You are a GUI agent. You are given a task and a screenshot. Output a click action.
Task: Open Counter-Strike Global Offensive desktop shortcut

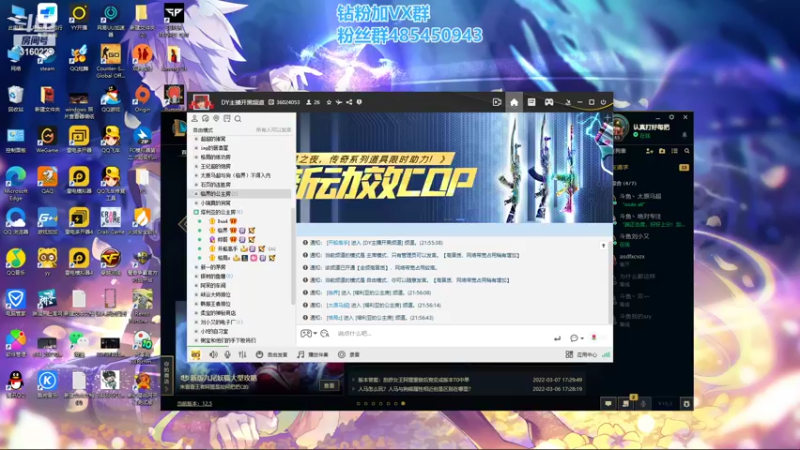click(110, 61)
